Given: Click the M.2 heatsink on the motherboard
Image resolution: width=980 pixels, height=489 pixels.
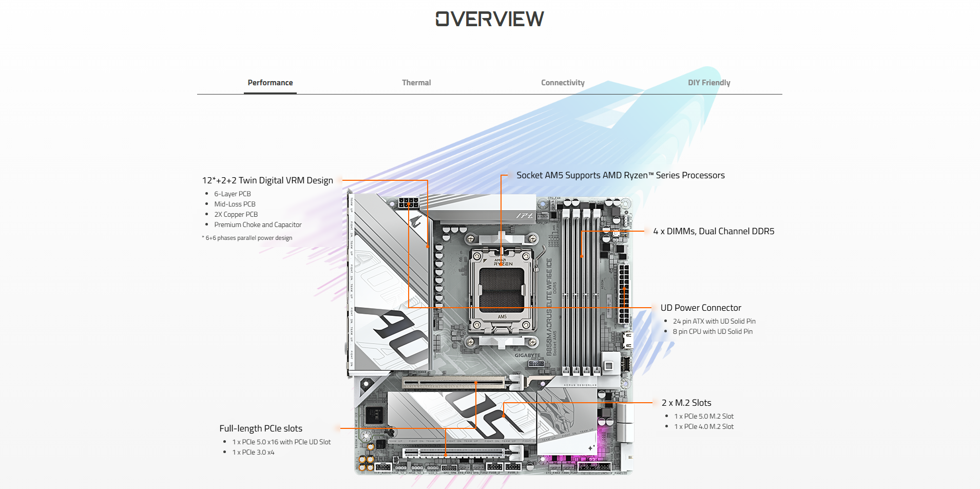Looking at the screenshot, I should click(x=462, y=415).
